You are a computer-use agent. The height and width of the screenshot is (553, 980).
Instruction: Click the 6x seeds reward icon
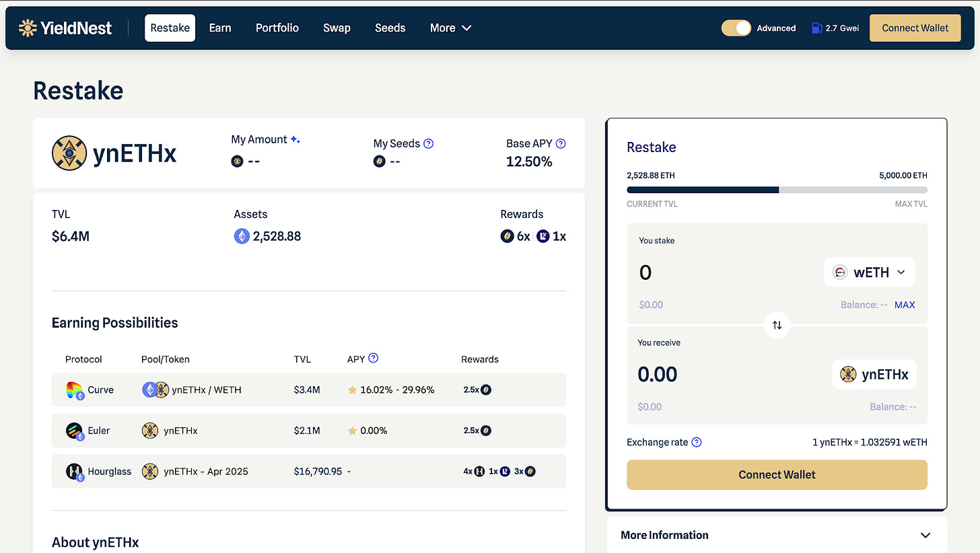pos(507,236)
